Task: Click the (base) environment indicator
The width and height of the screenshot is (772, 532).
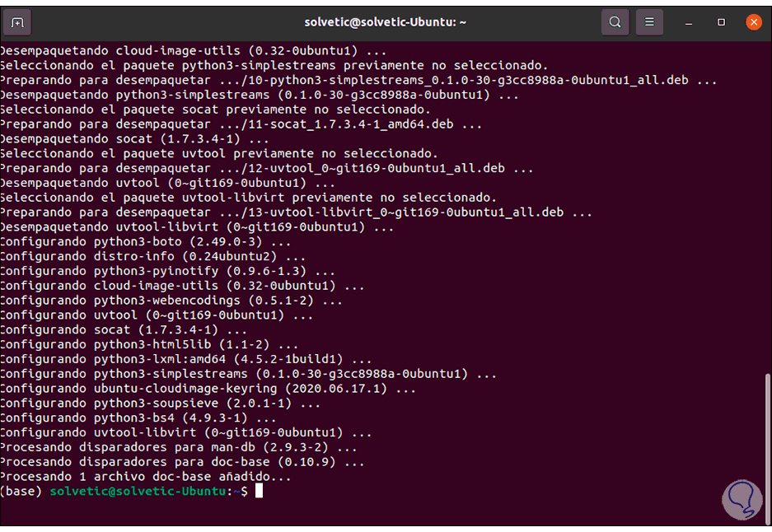Action: (x=21, y=491)
